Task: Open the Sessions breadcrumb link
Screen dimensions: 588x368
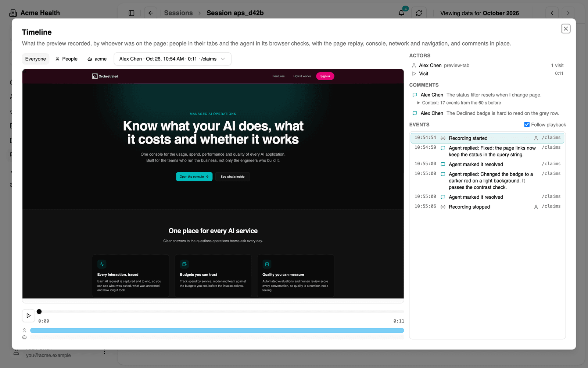Action: tap(178, 13)
